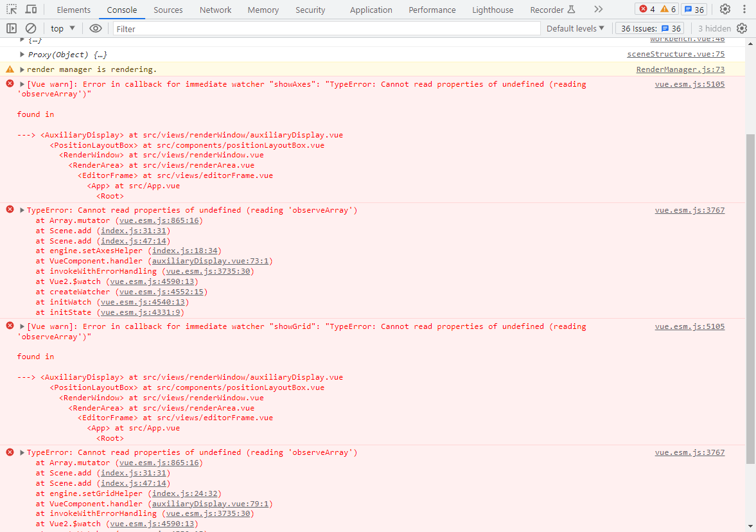Open the hidden issues settings gear
756x532 pixels.
coord(742,28)
